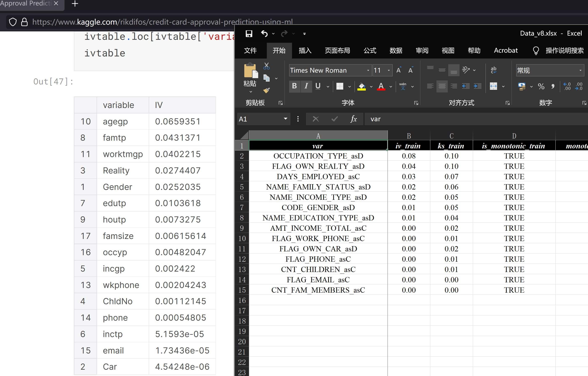Screen dimensions: 588x376
Task: Open a new browser tab
Action: tap(75, 4)
